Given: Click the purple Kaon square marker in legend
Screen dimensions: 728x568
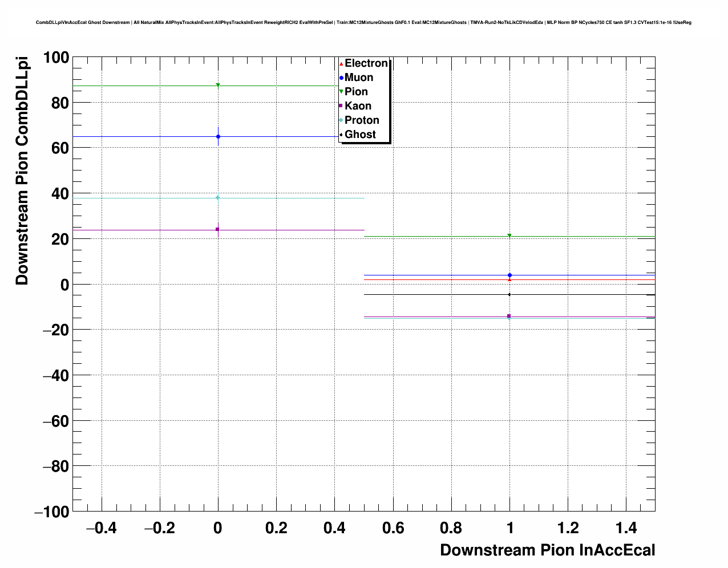Looking at the screenshot, I should pos(341,106).
